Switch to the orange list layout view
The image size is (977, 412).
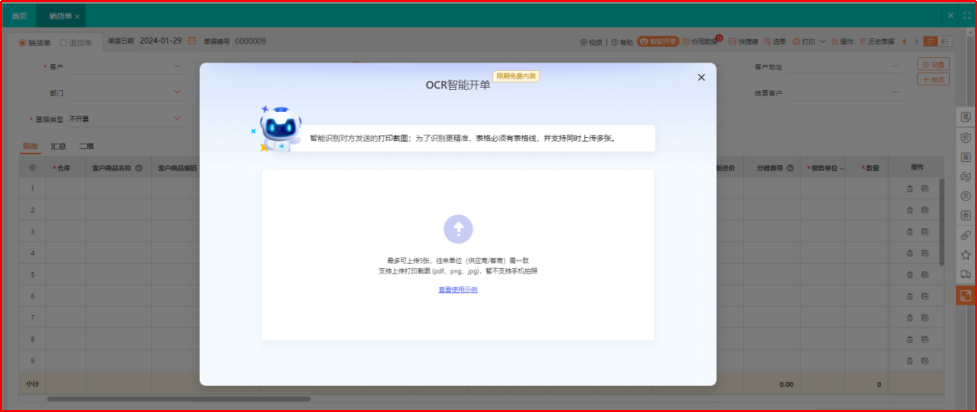[930, 42]
